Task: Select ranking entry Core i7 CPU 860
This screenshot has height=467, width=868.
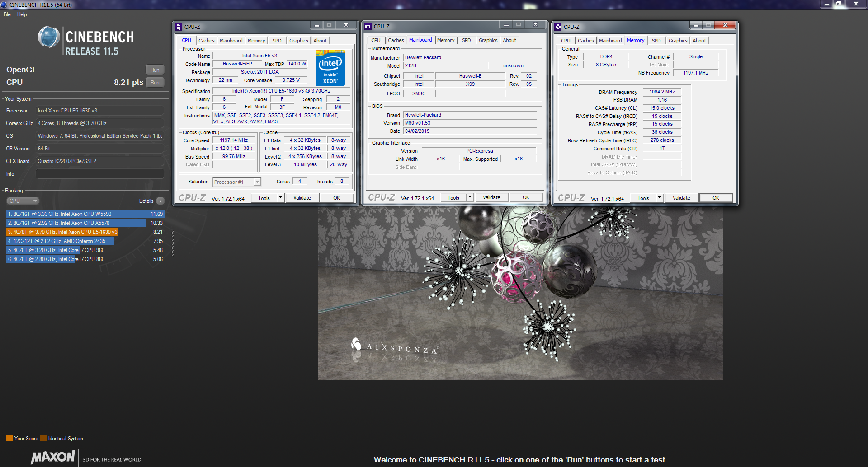Action: pyautogui.click(x=85, y=259)
